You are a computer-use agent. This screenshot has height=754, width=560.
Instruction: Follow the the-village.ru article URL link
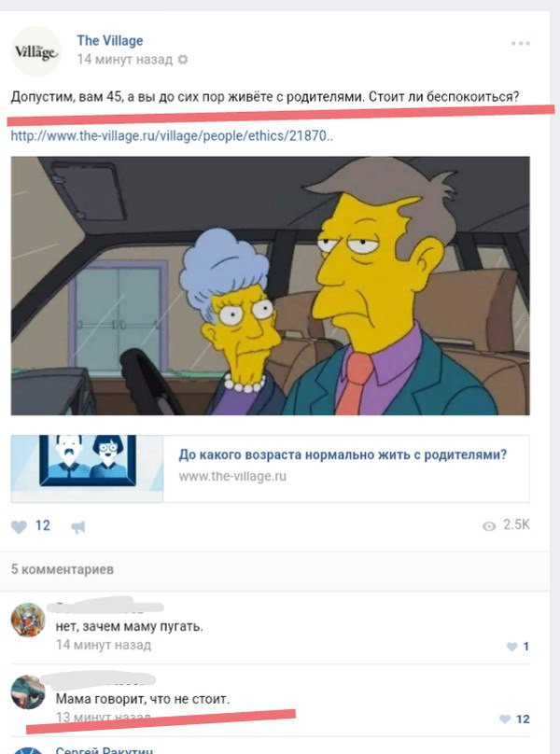pyautogui.click(x=172, y=136)
